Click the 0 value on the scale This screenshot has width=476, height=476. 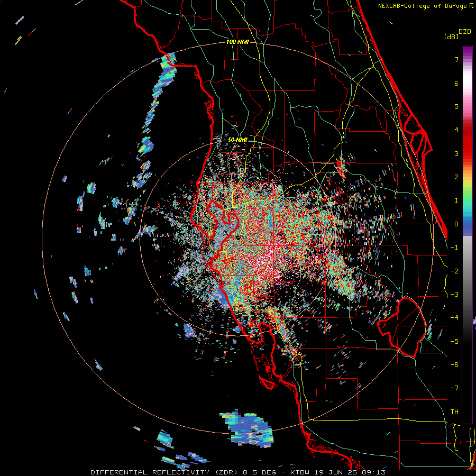click(x=456, y=224)
